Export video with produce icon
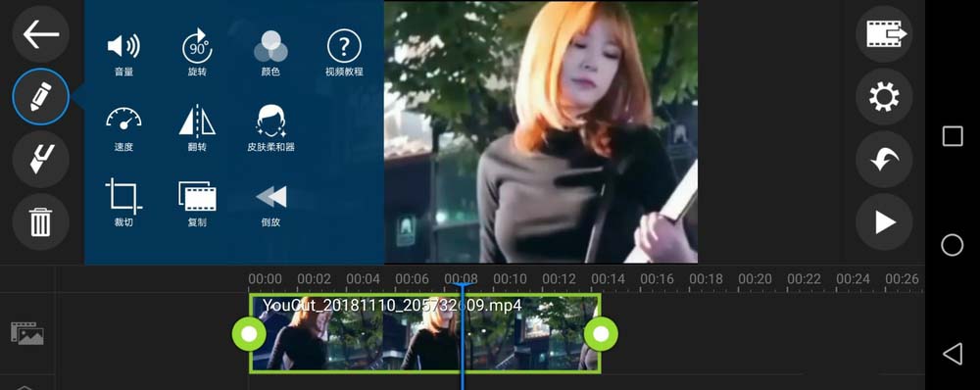The image size is (980, 390). click(884, 33)
